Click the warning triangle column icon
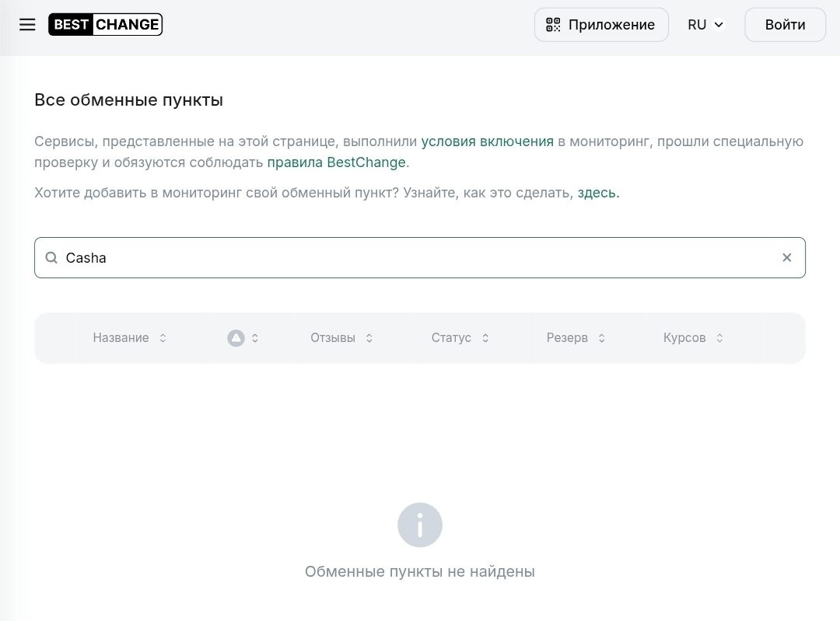 [x=236, y=338]
